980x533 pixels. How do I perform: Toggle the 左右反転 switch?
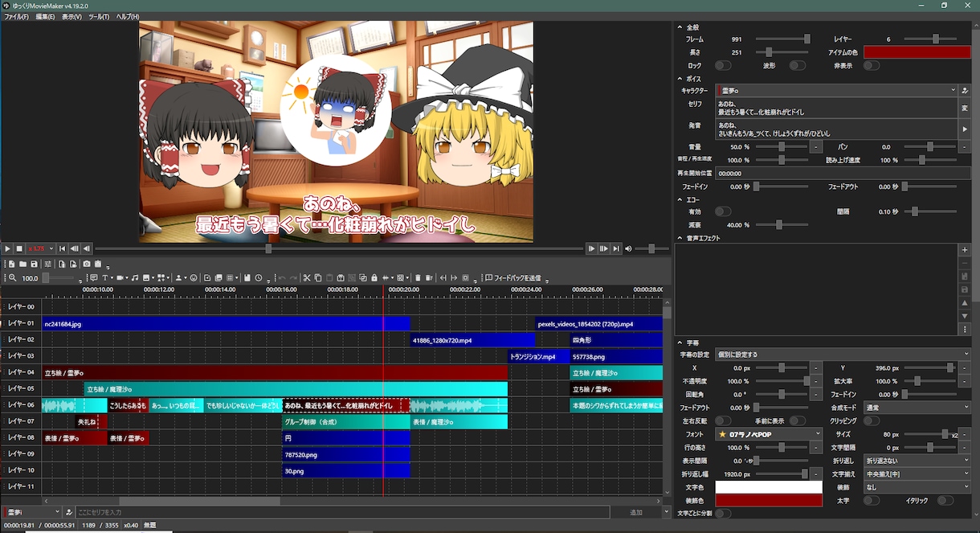click(x=723, y=420)
